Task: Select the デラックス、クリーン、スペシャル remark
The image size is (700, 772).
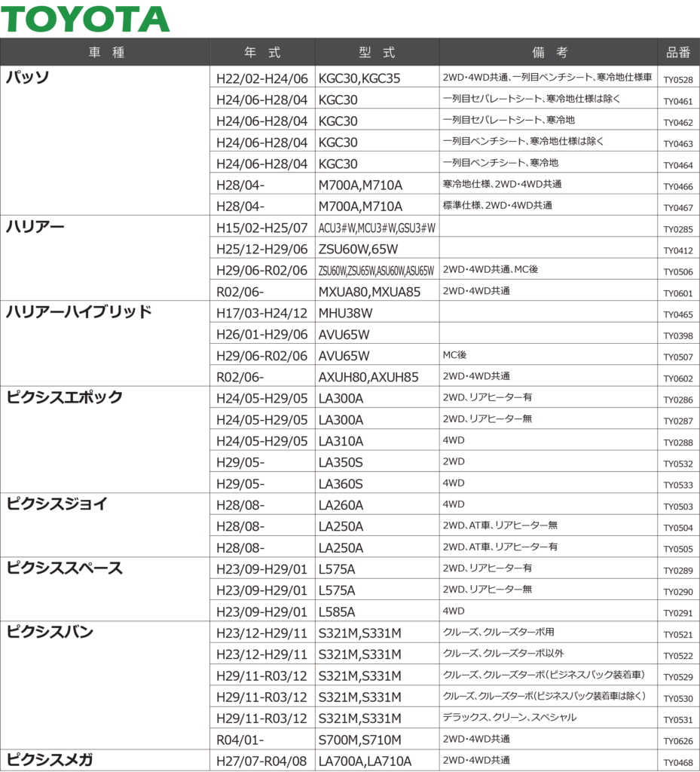Action: [x=510, y=718]
